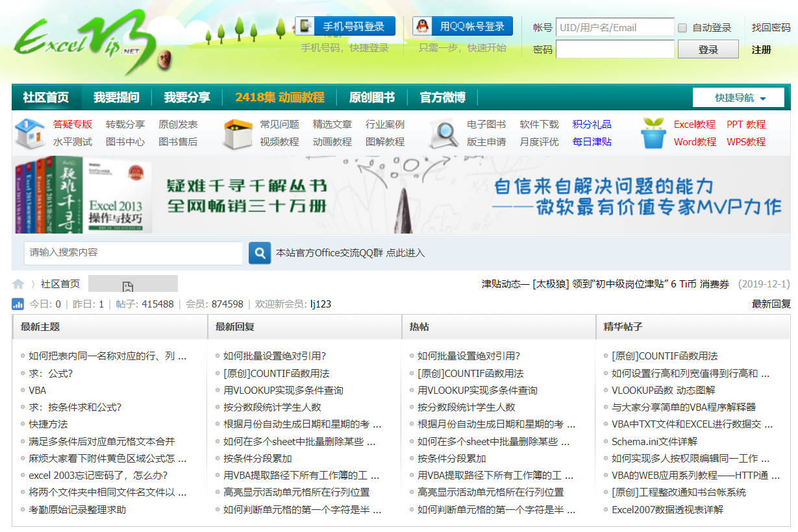Open the 答疑专版 link
798x532 pixels.
click(x=73, y=124)
